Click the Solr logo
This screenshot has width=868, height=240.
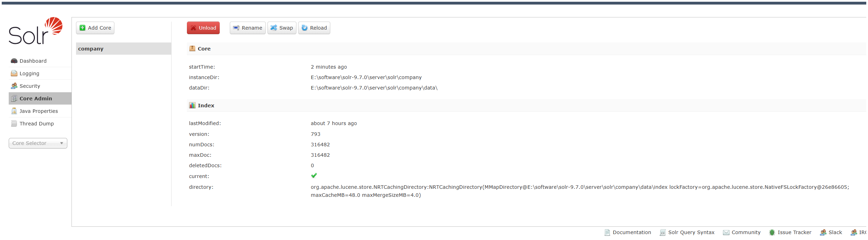coord(36,31)
